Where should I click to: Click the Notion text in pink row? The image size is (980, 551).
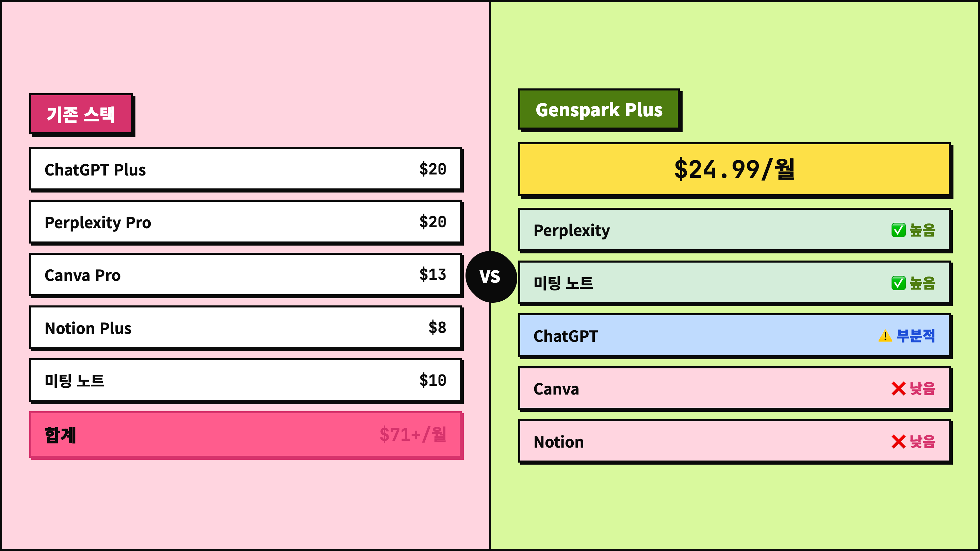pyautogui.click(x=558, y=442)
